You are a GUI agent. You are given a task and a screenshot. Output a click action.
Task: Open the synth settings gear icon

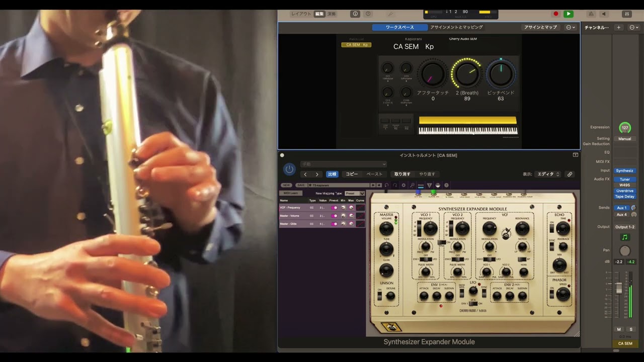[404, 185]
